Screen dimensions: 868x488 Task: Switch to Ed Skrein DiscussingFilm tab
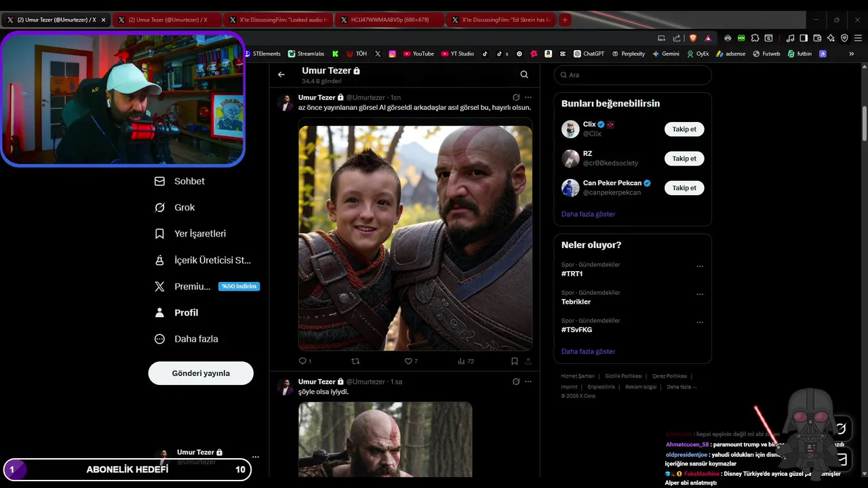[x=501, y=20]
